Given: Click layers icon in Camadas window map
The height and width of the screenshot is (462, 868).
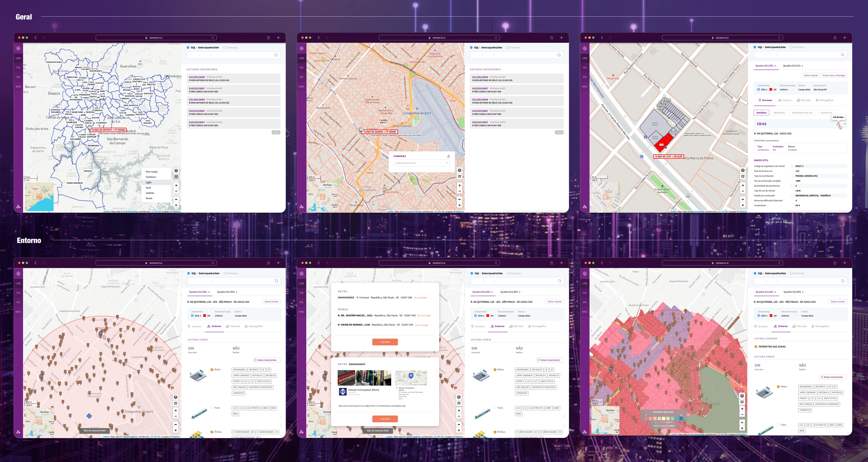Looking at the screenshot, I should tap(459, 170).
